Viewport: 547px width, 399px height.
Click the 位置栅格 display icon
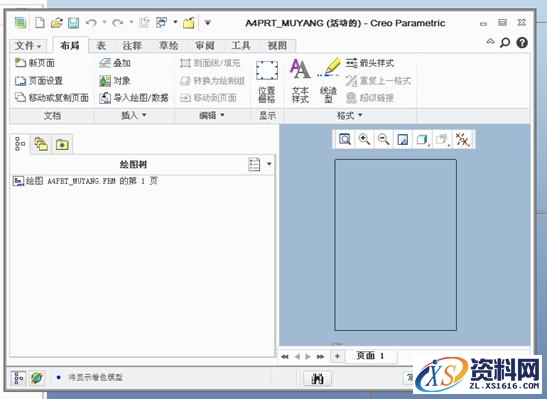pos(267,81)
